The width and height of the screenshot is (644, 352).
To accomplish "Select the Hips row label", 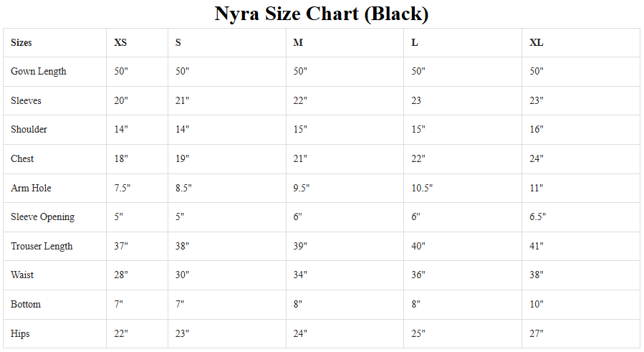I will pyautogui.click(x=20, y=334).
